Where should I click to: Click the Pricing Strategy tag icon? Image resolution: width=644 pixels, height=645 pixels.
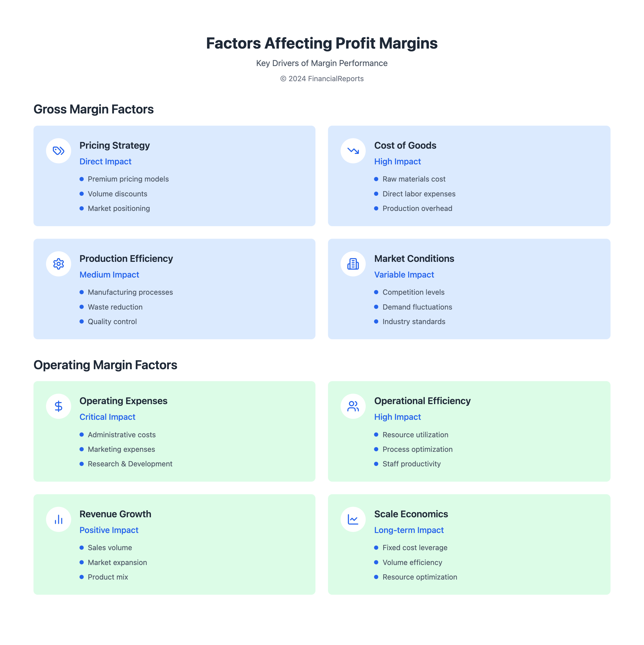pos(58,151)
